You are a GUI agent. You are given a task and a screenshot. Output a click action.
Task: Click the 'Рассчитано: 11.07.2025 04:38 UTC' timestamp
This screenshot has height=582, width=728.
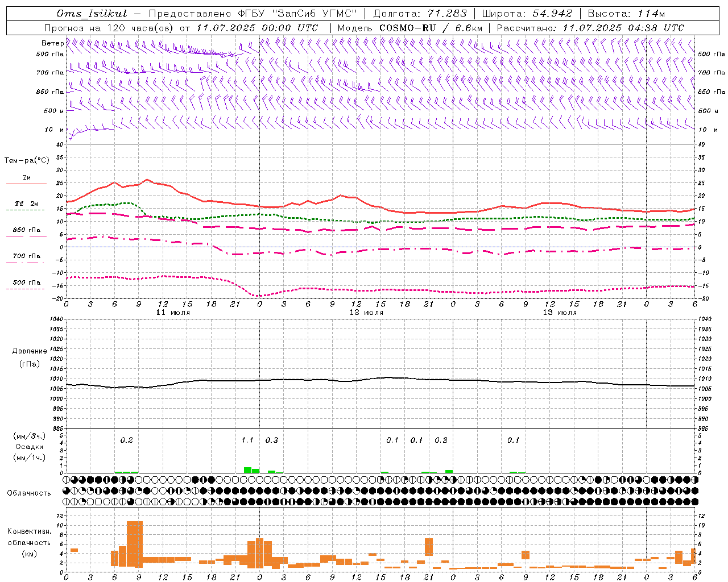(x=590, y=28)
